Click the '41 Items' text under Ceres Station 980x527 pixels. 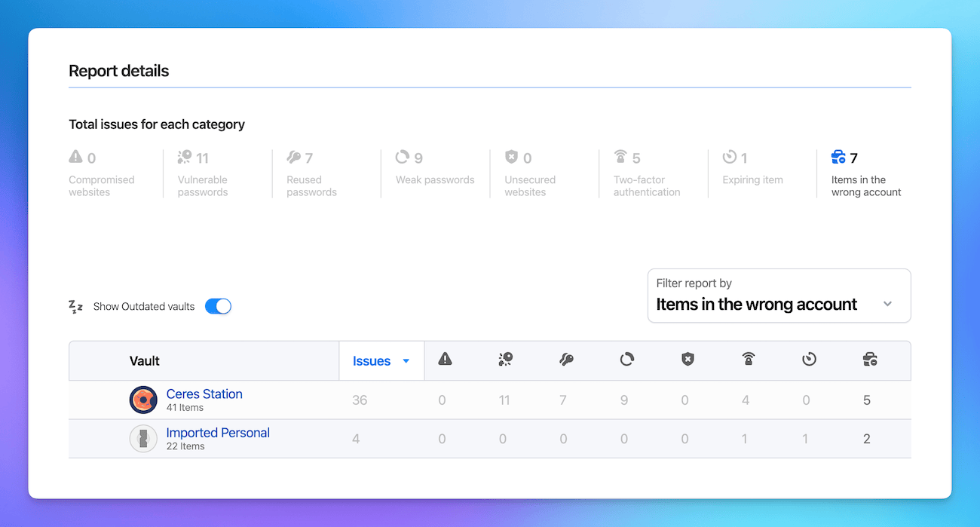(185, 408)
